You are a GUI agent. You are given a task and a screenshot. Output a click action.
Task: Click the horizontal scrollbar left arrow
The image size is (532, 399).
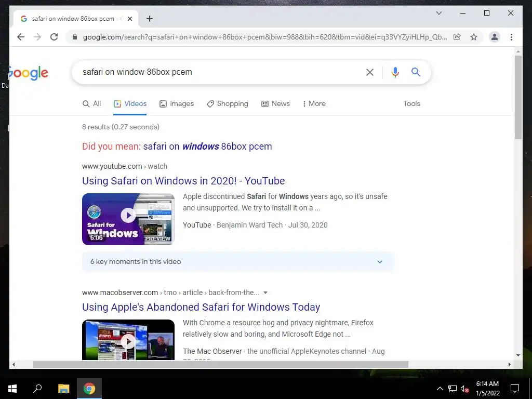click(13, 364)
